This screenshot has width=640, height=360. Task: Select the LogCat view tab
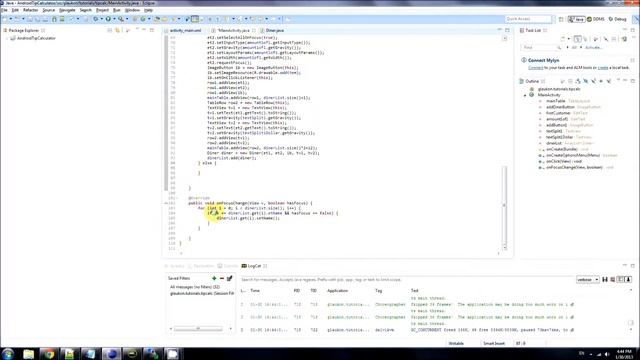coord(254,266)
